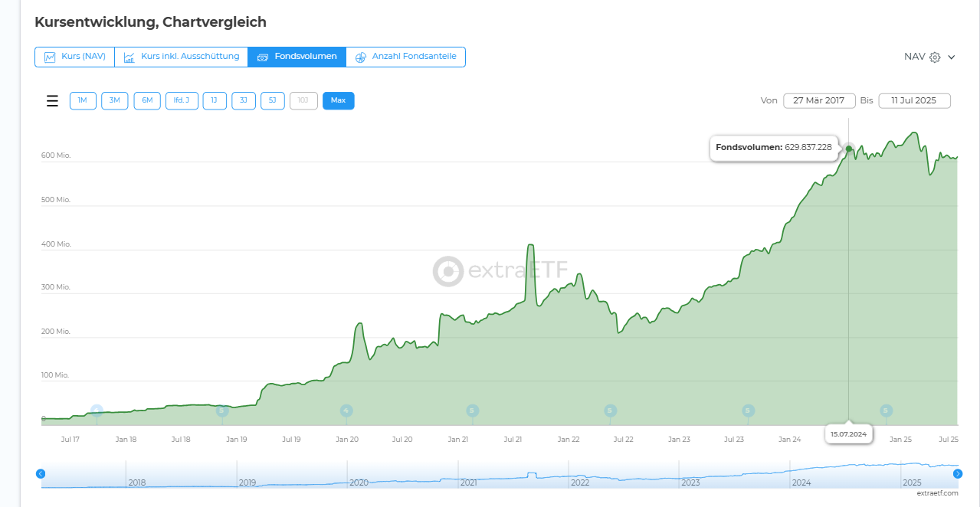980x507 pixels.
Task: Click 2021 in the navigator range slider
Action: pyautogui.click(x=469, y=482)
